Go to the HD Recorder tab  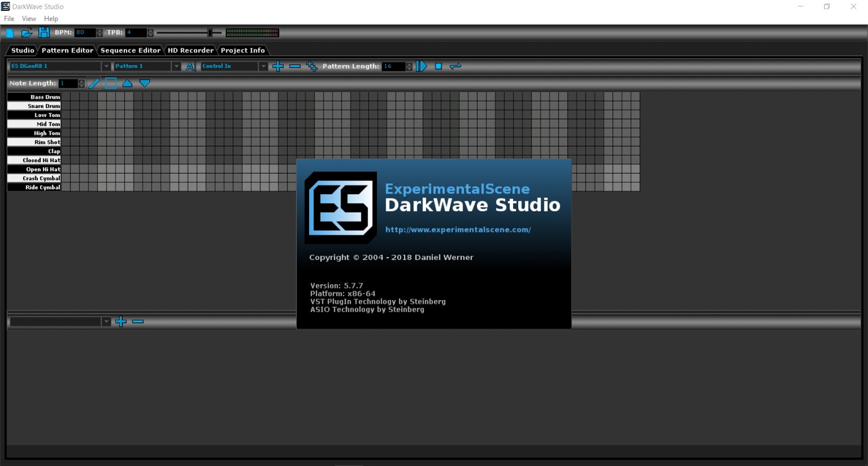tap(190, 50)
